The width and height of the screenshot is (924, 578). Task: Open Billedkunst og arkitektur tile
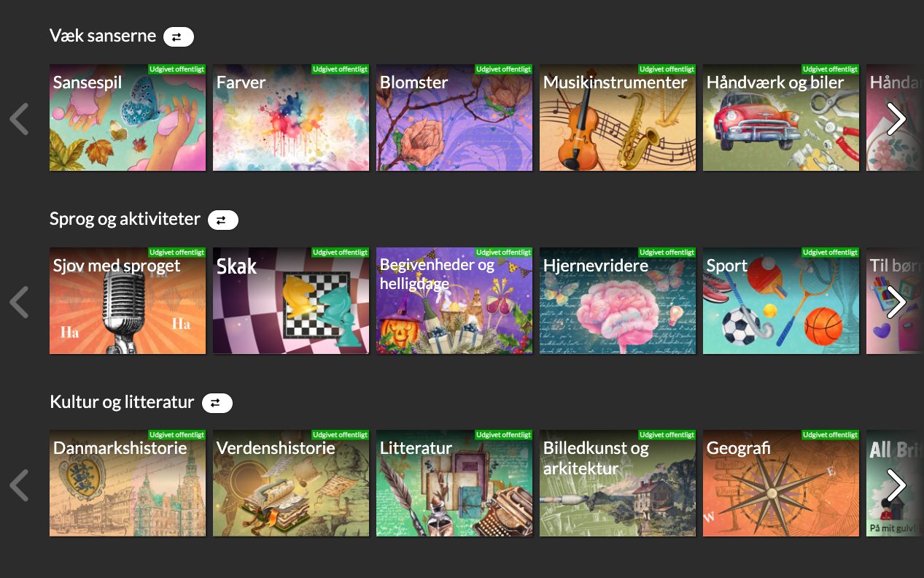coord(618,483)
